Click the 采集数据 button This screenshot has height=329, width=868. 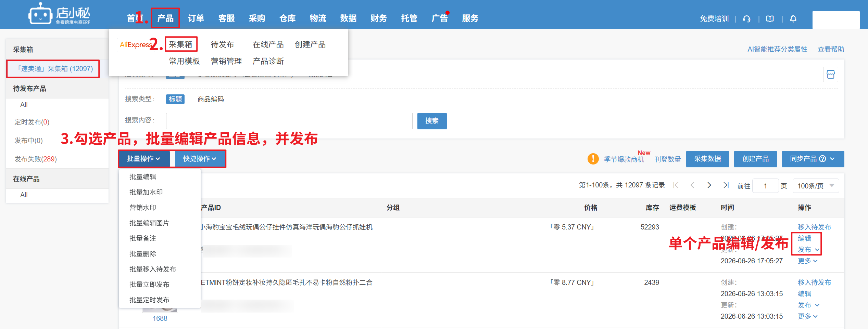pyautogui.click(x=707, y=159)
